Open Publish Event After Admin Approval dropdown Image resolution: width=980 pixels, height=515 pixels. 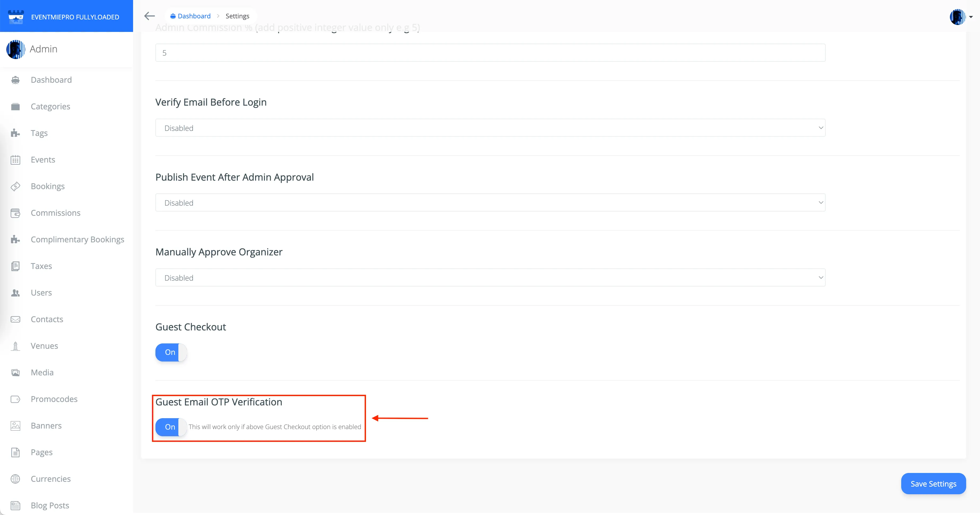pos(490,203)
